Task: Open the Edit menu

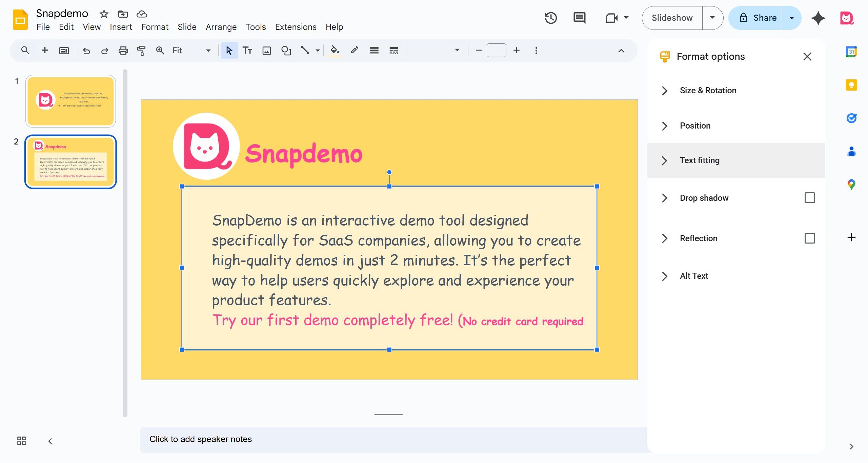Action: (x=66, y=27)
